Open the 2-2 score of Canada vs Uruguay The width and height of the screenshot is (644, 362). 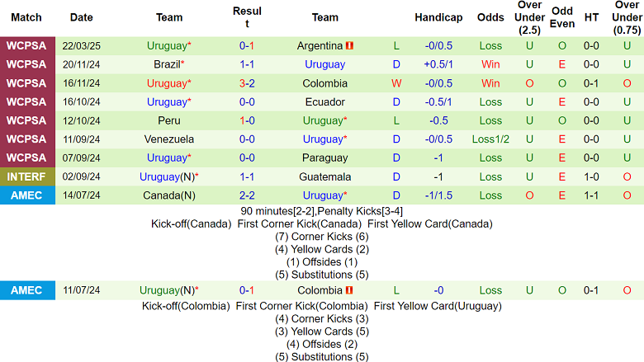tap(247, 195)
